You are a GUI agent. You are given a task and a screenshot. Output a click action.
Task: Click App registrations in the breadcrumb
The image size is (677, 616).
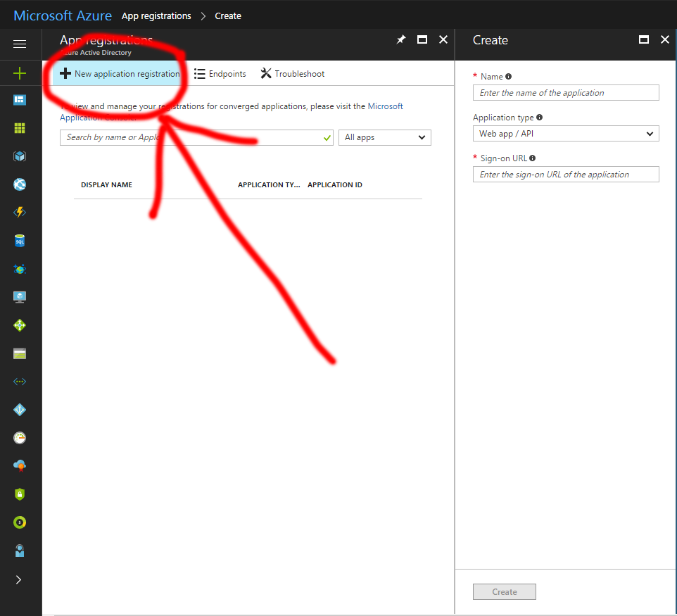click(156, 16)
